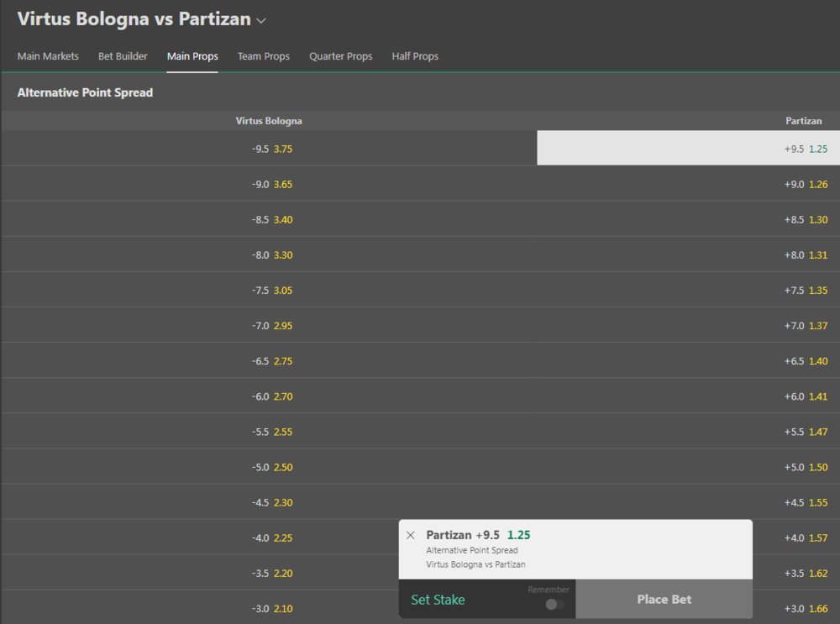Screen dimensions: 840x624
Task: Click Virtus Bologna vs Partizan text in bet slip
Action: 475,564
